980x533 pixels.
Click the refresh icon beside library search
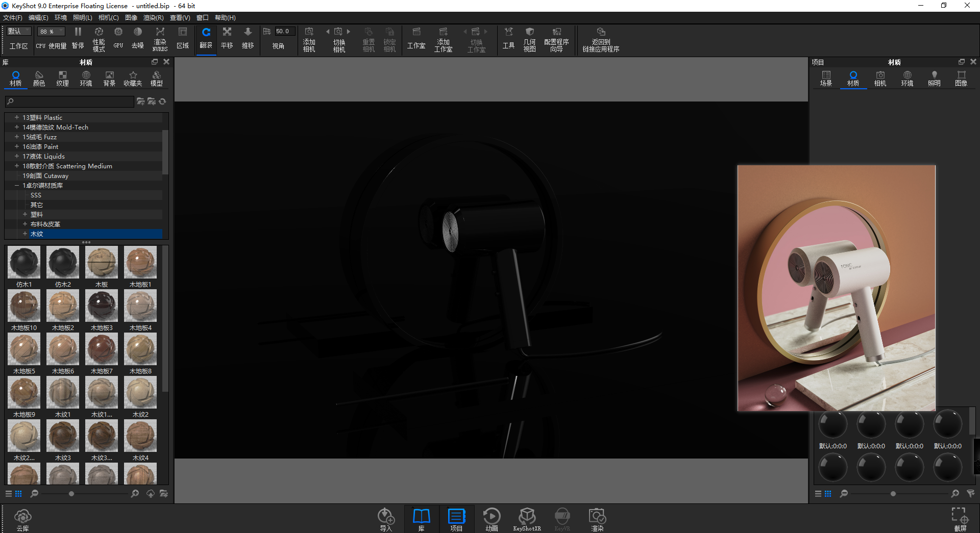pos(162,101)
